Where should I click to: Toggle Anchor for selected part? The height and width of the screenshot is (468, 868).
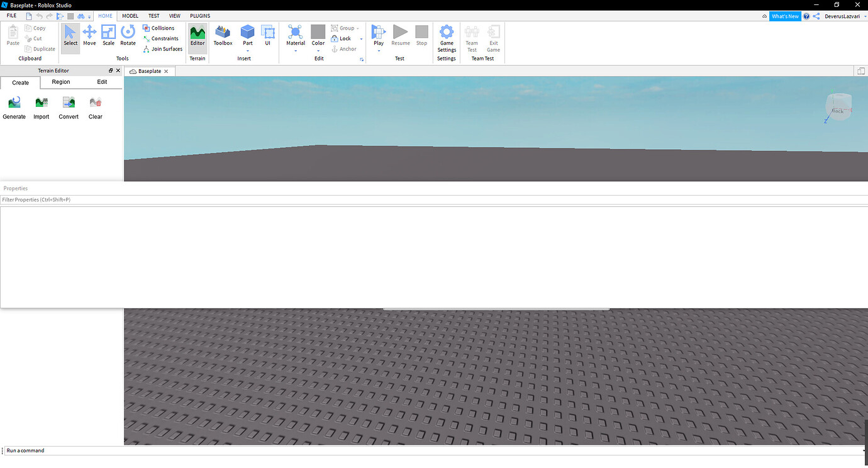(x=344, y=48)
